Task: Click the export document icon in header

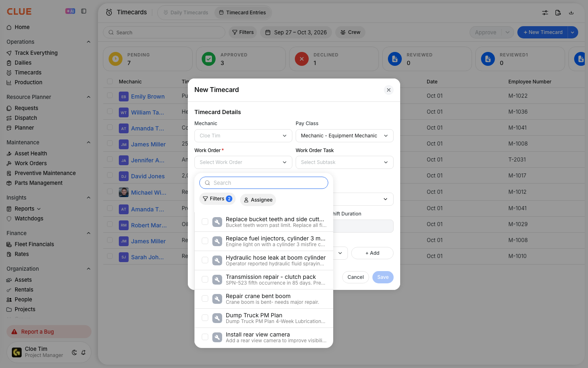Action: [558, 13]
